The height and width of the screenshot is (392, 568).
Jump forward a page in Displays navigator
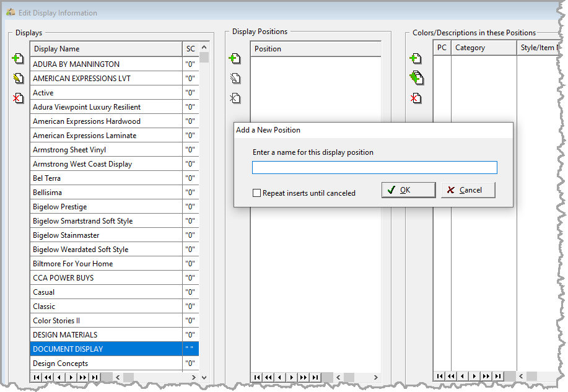point(83,377)
